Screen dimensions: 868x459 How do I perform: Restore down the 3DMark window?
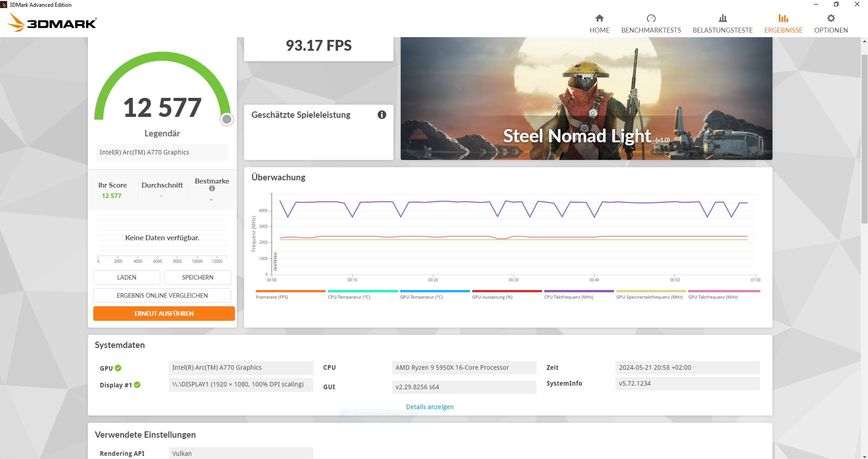[x=836, y=5]
